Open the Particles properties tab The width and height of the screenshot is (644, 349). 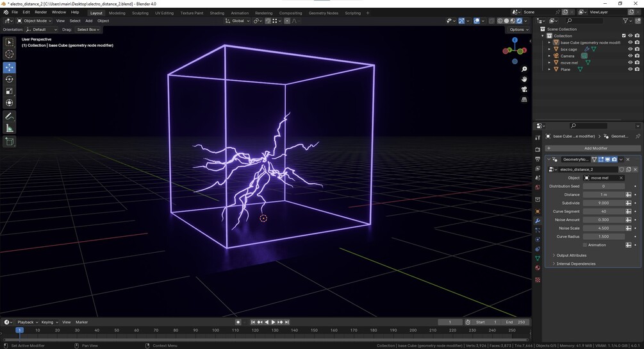click(538, 230)
